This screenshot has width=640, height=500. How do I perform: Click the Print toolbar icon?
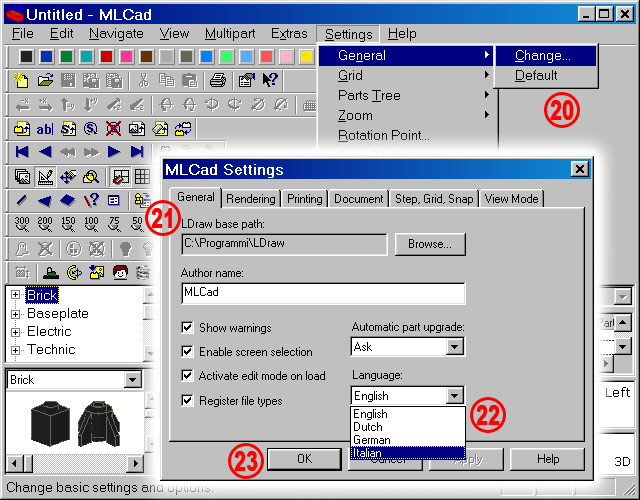point(218,80)
